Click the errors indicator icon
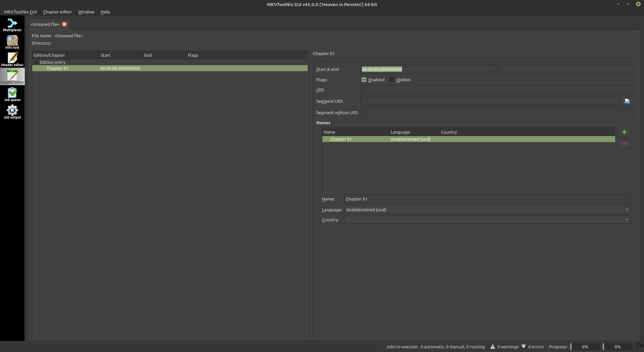This screenshot has height=352, width=644. tap(524, 347)
